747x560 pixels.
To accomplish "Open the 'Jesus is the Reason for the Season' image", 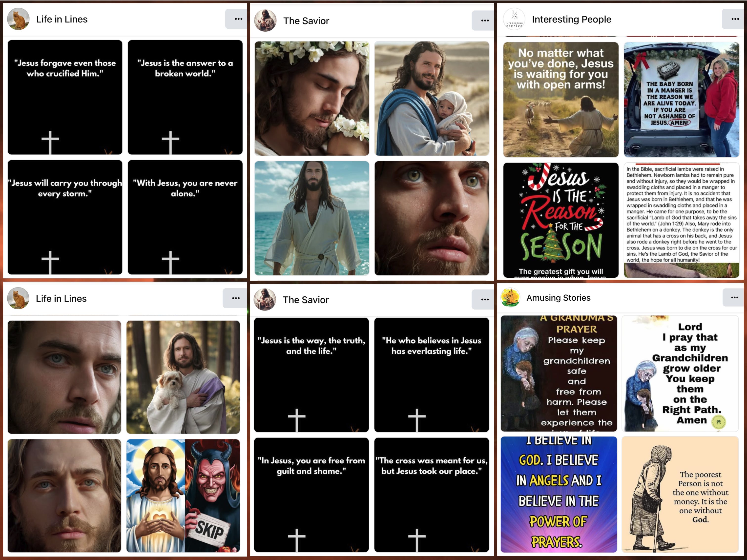I will tap(560, 220).
